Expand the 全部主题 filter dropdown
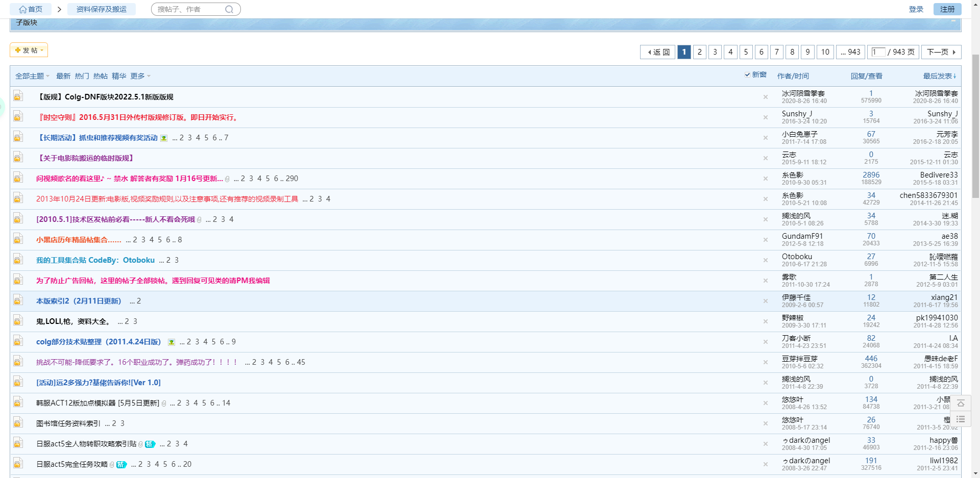This screenshot has width=980, height=478. pos(32,76)
